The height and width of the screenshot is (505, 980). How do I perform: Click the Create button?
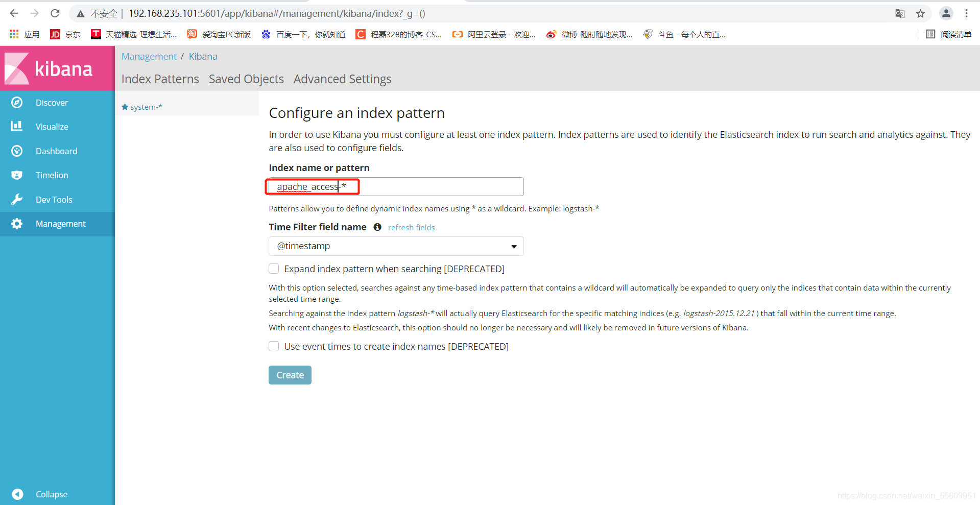pos(290,375)
